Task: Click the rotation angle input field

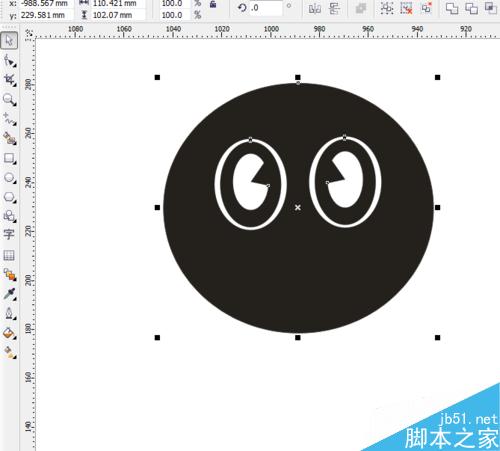Action: tap(266, 8)
